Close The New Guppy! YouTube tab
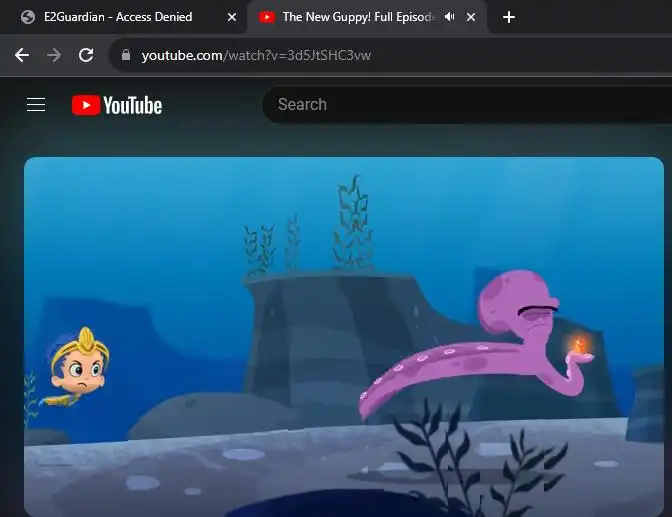The width and height of the screenshot is (672, 517). [471, 17]
